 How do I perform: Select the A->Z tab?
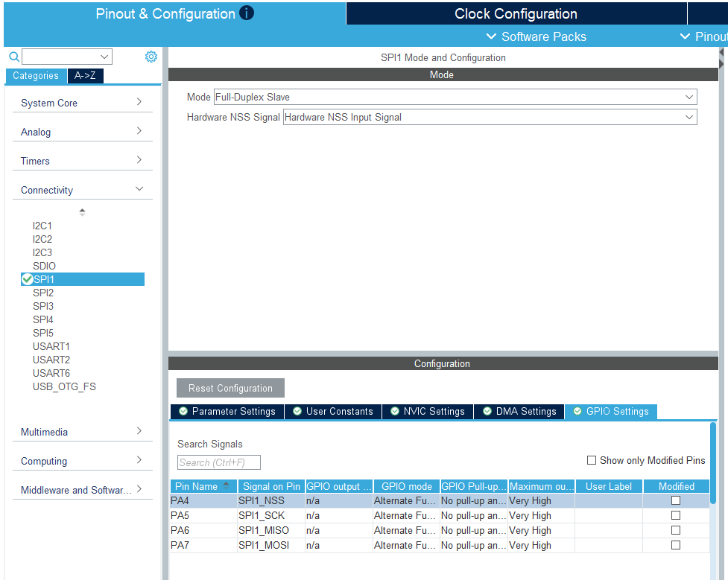tap(86, 76)
